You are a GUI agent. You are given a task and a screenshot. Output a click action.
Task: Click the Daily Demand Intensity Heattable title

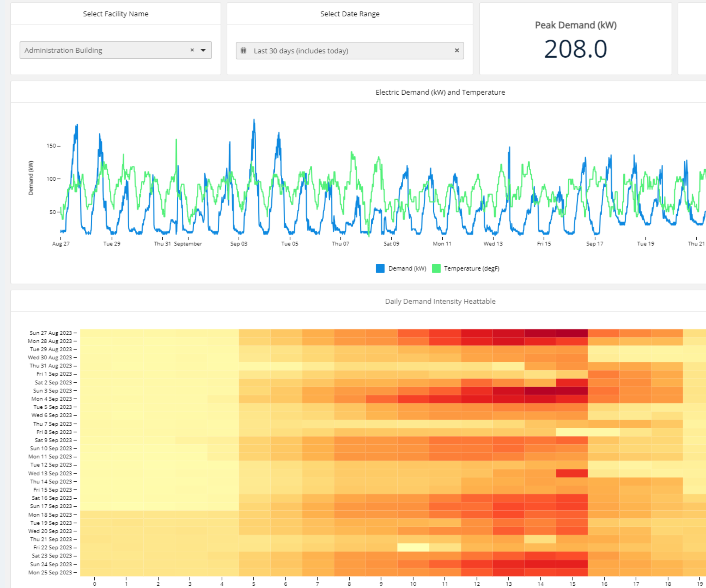coord(440,301)
